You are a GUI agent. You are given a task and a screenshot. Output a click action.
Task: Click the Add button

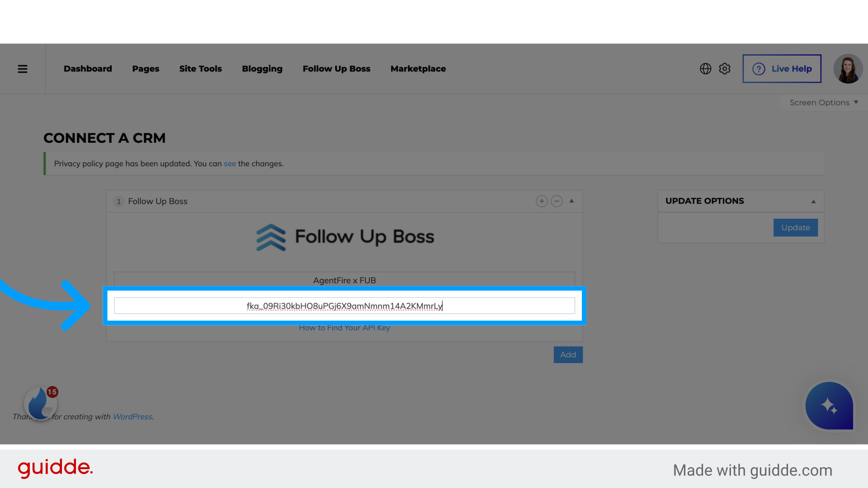[568, 355]
